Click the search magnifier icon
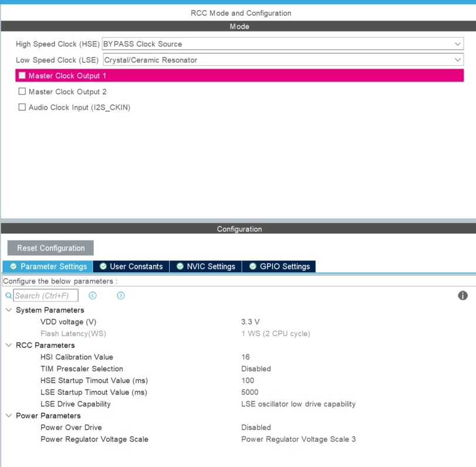476x467 pixels. click(x=8, y=296)
